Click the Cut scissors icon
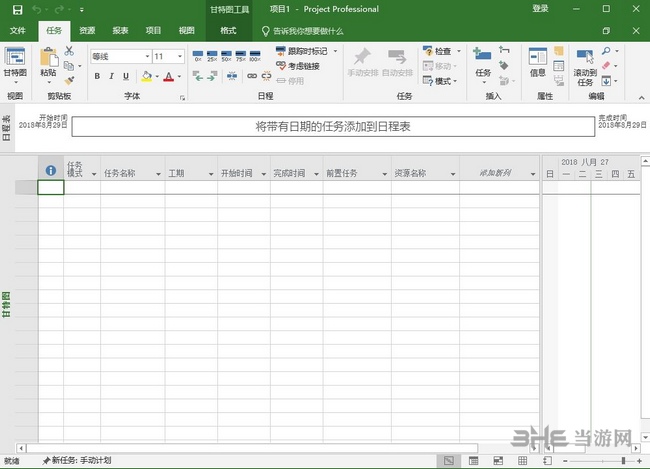 (x=69, y=51)
